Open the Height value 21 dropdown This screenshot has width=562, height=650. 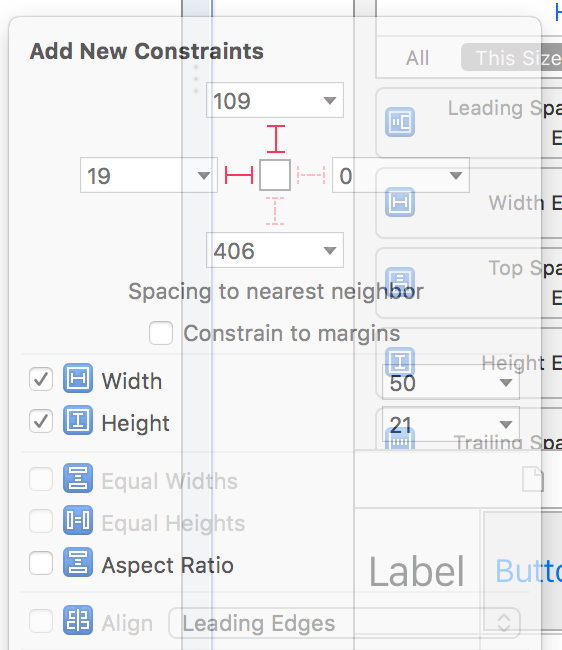pos(506,424)
